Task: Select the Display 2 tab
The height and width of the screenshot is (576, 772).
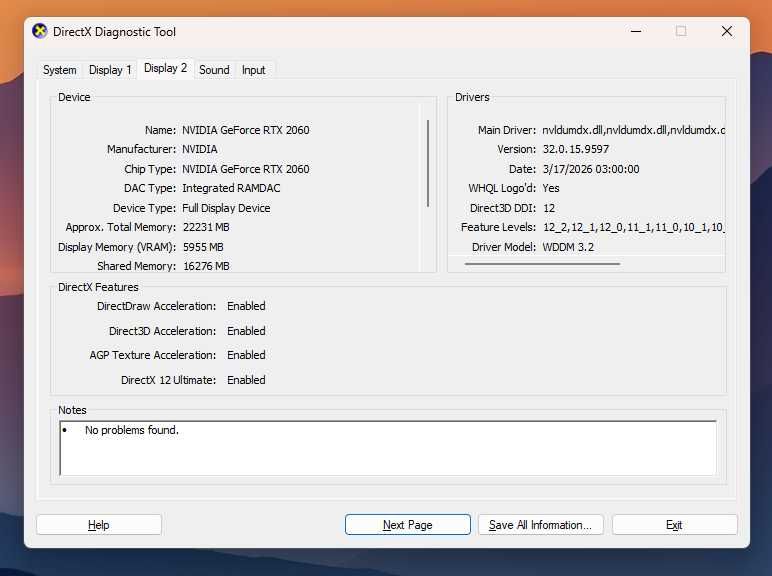Action: tap(165, 68)
